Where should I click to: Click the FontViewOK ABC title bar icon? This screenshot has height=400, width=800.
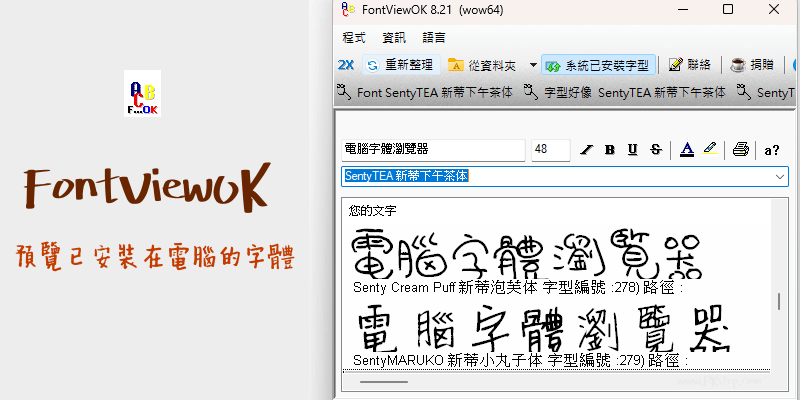point(347,9)
